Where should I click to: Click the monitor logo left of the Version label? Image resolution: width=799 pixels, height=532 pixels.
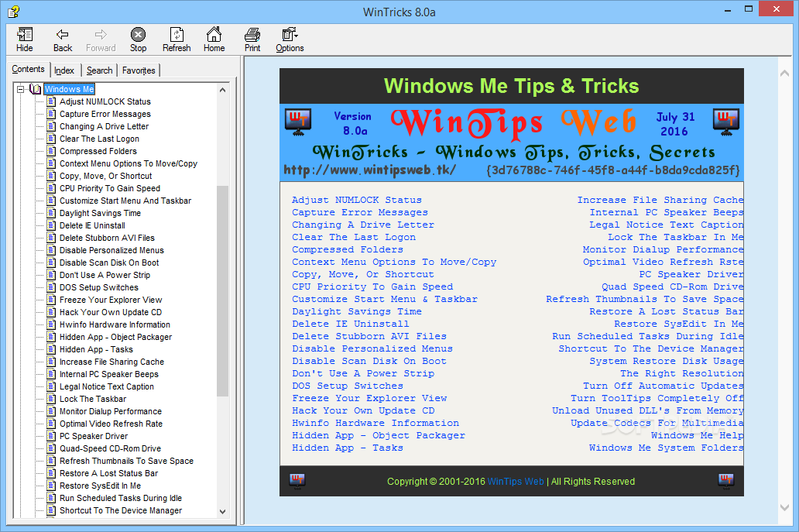(x=298, y=123)
